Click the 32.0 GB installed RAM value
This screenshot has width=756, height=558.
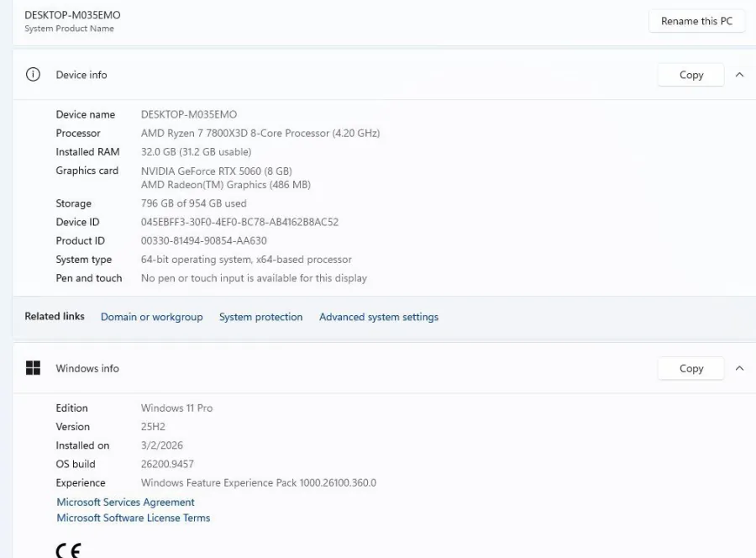tap(197, 152)
